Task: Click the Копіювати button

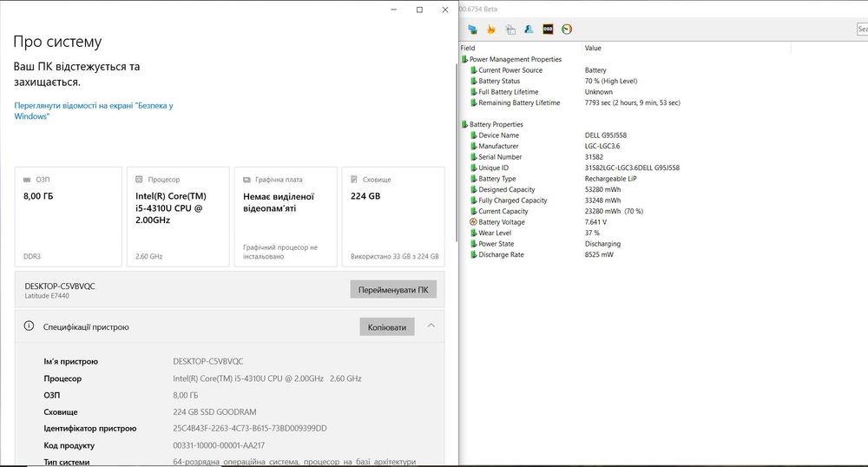Action: point(387,327)
